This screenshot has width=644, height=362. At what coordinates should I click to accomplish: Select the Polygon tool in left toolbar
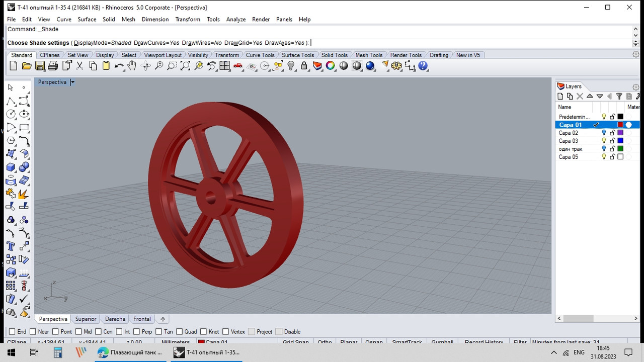[11, 140]
